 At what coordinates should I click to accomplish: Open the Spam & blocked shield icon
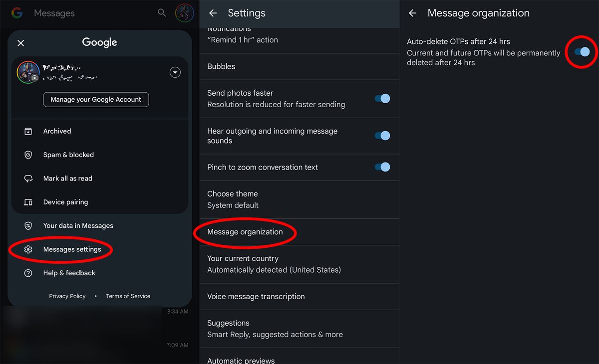tap(28, 155)
